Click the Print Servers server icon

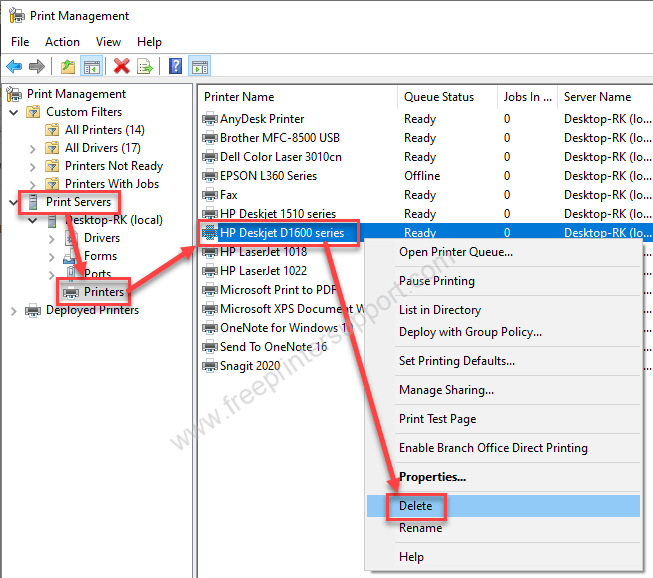[x=33, y=202]
